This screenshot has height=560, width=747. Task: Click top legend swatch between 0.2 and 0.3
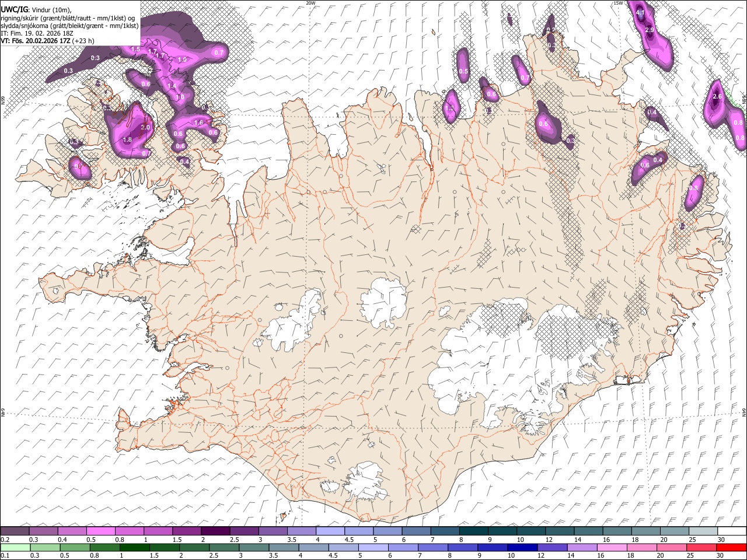tap(15, 531)
